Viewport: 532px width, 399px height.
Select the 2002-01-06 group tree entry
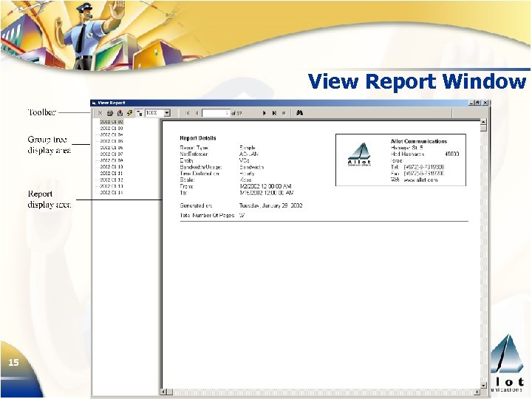[x=112, y=148]
